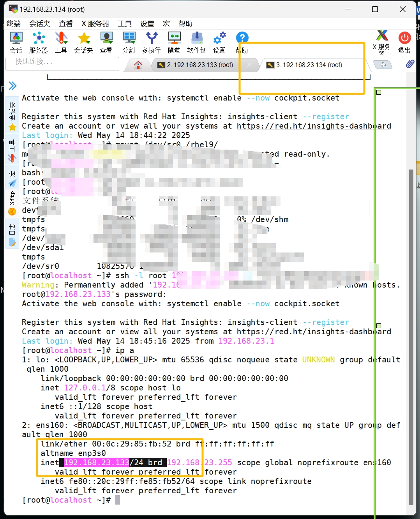Open the 会话夹 menu in menu bar

click(40, 24)
